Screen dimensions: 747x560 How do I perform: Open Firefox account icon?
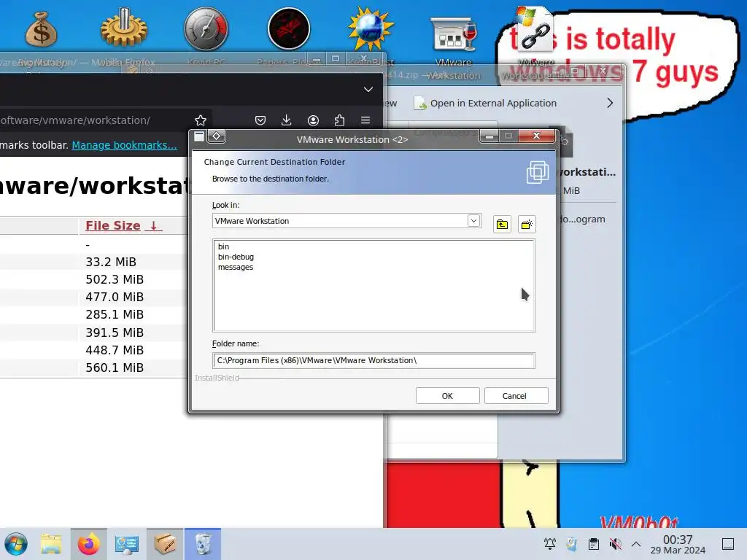[x=313, y=120]
